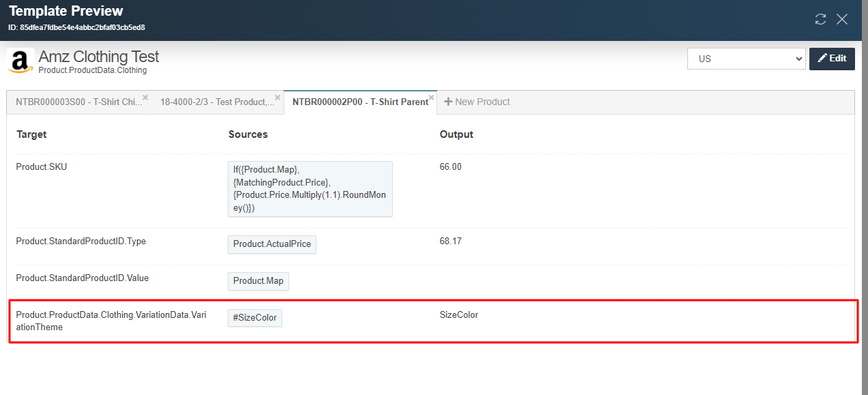
Task: Click the Edit button
Action: (832, 59)
